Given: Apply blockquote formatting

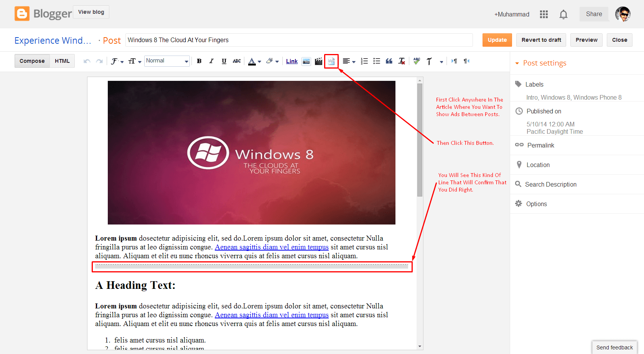Looking at the screenshot, I should 389,61.
